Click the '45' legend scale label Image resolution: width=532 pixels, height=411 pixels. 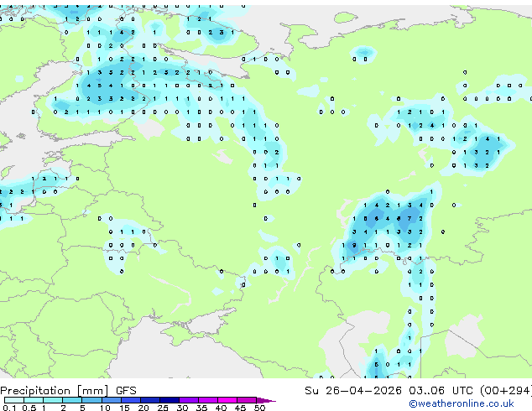[x=240, y=408]
